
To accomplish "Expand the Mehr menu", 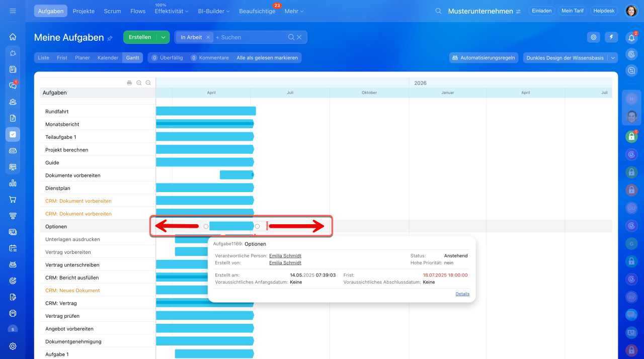I will coord(294,11).
